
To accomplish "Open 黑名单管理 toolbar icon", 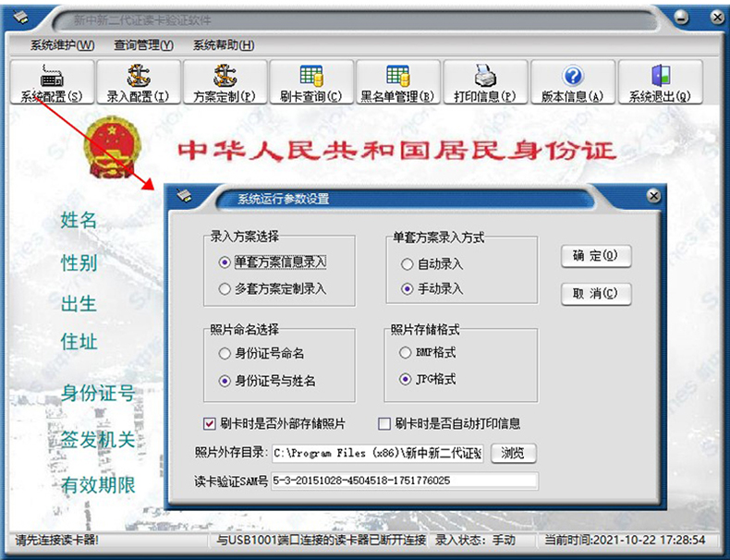I will [397, 82].
